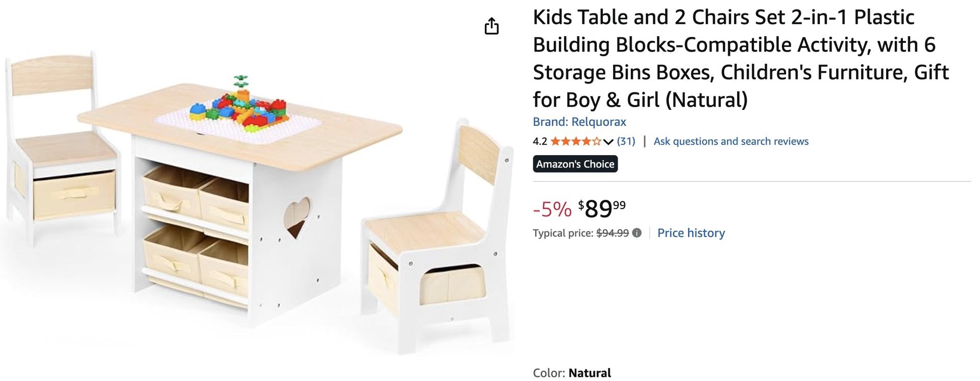The height and width of the screenshot is (381, 980).
Task: Click the struck-through $94.99 typical price
Action: pyautogui.click(x=612, y=233)
